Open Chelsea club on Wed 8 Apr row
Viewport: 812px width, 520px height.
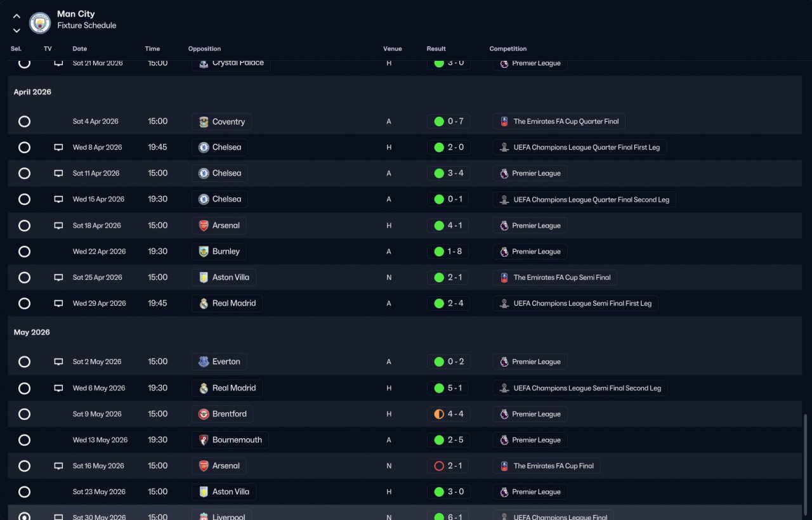tap(219, 147)
